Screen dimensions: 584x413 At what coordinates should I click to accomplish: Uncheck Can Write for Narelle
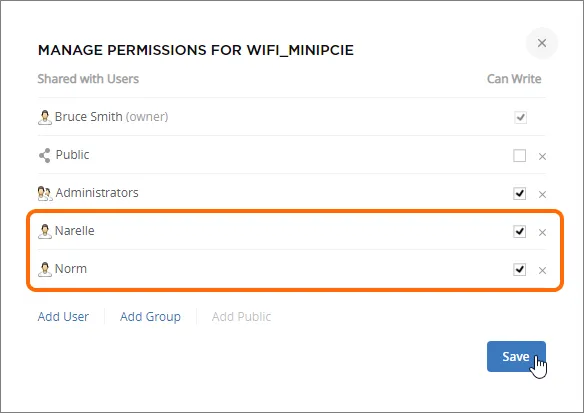[x=520, y=231]
